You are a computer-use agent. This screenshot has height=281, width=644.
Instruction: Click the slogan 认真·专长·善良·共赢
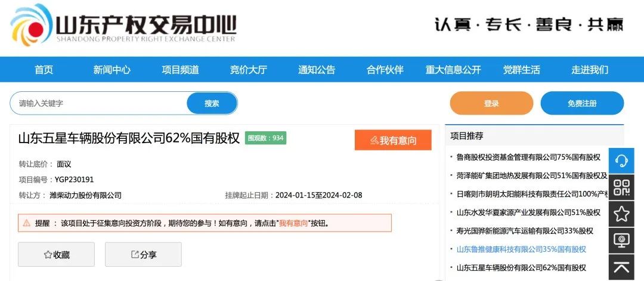point(530,24)
